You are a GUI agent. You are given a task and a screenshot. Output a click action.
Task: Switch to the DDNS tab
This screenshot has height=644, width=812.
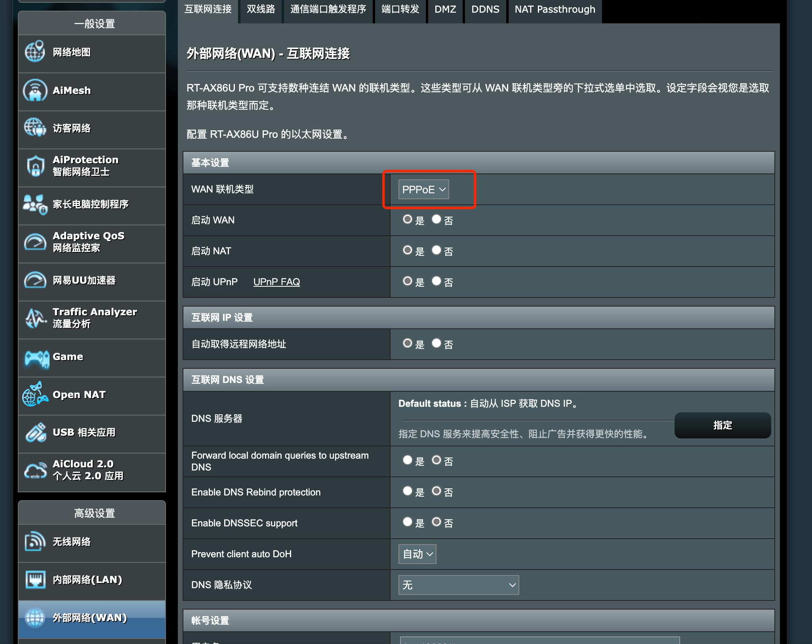(x=485, y=10)
